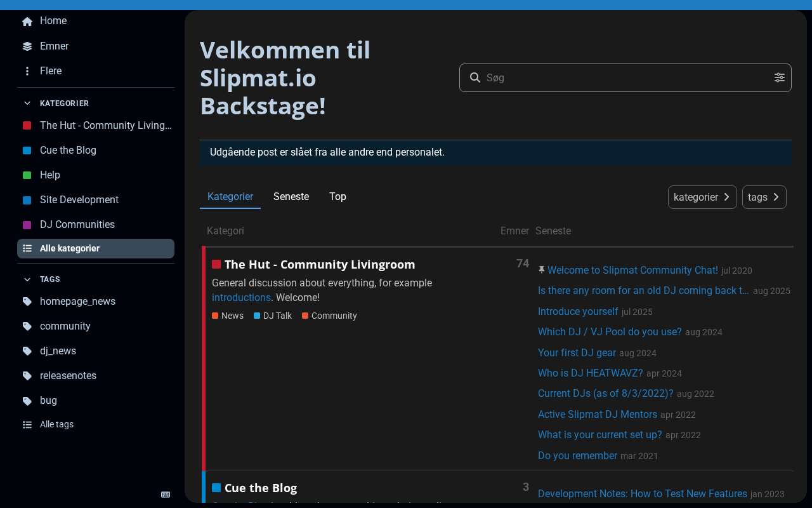This screenshot has width=812, height=508.
Task: Select releasenotes tag in sidebar
Action: (96, 376)
